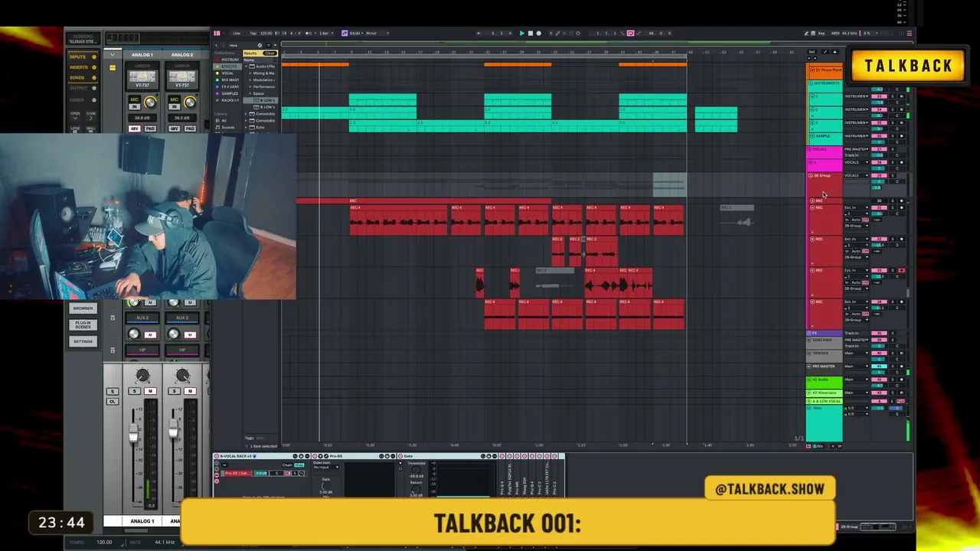
Task: Open the pink hamburger menu icon
Action: tap(910, 33)
